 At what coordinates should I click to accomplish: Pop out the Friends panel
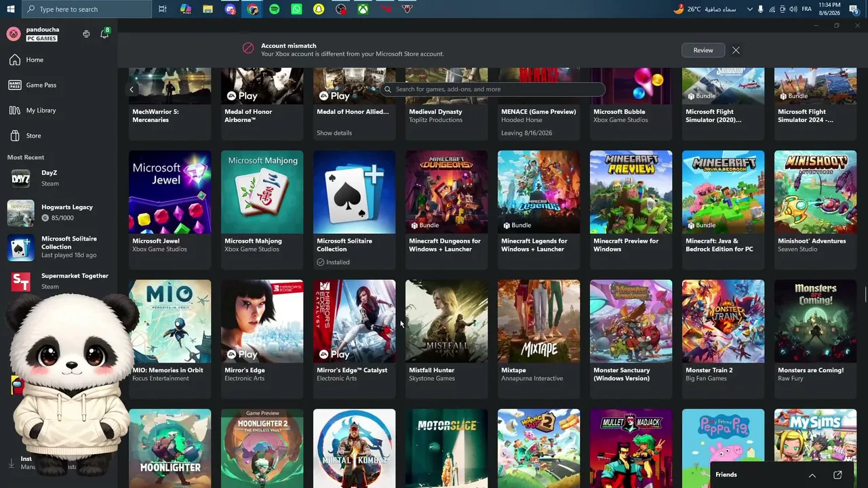coord(837,474)
